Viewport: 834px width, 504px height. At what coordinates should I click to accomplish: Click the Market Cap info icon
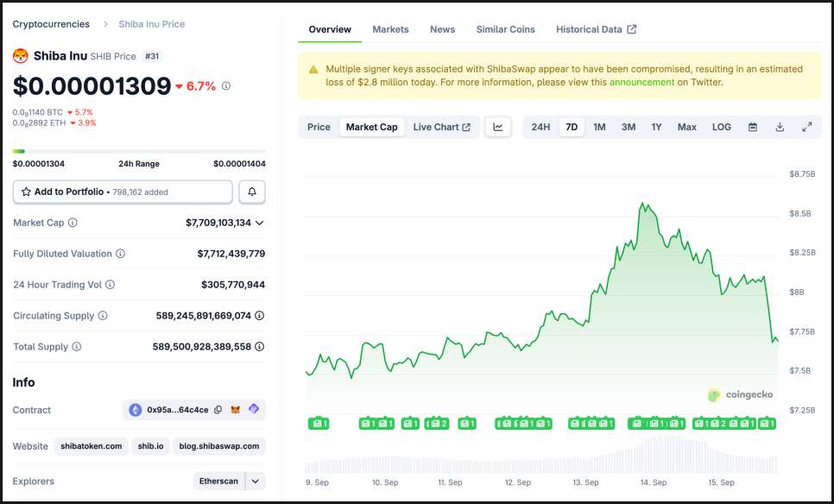pyautogui.click(x=73, y=223)
